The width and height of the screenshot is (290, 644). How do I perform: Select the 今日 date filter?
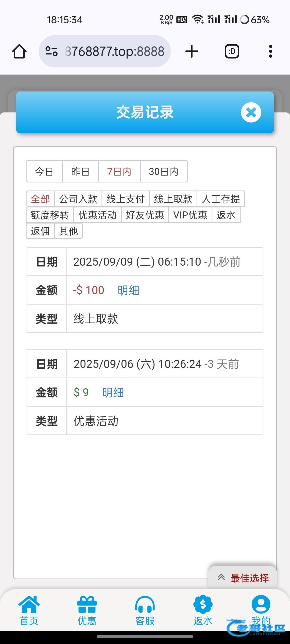click(44, 171)
